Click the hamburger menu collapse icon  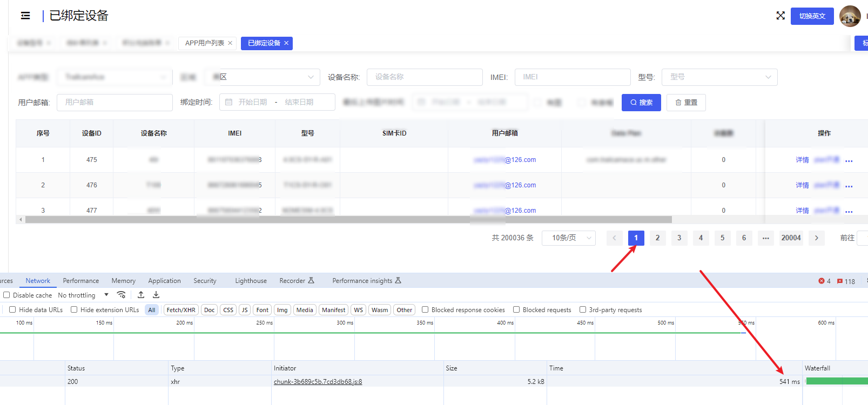pyautogui.click(x=25, y=16)
